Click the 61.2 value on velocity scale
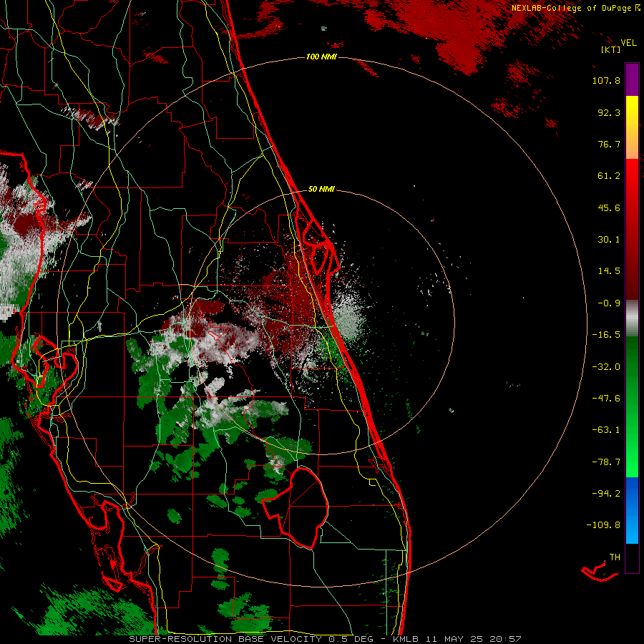 (609, 176)
